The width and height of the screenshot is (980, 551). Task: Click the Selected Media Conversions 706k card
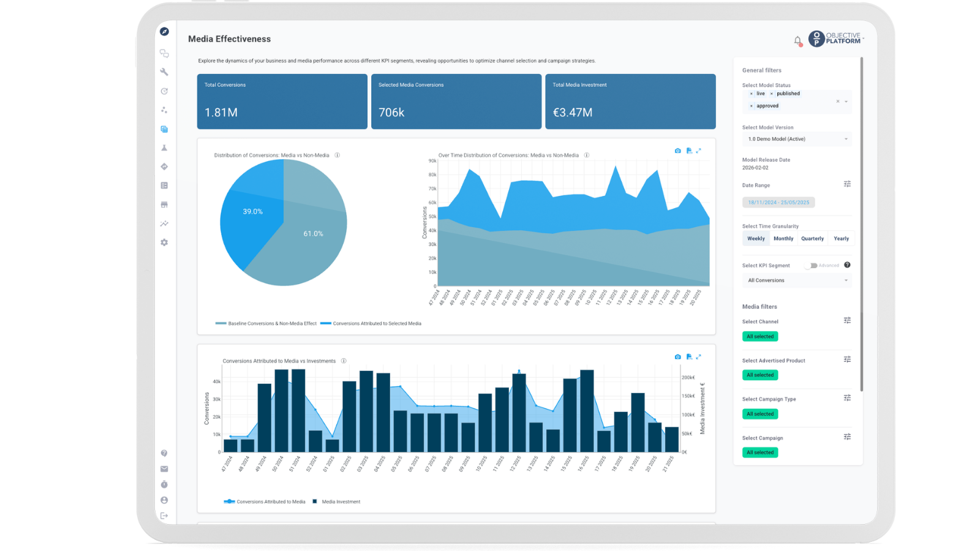456,102
